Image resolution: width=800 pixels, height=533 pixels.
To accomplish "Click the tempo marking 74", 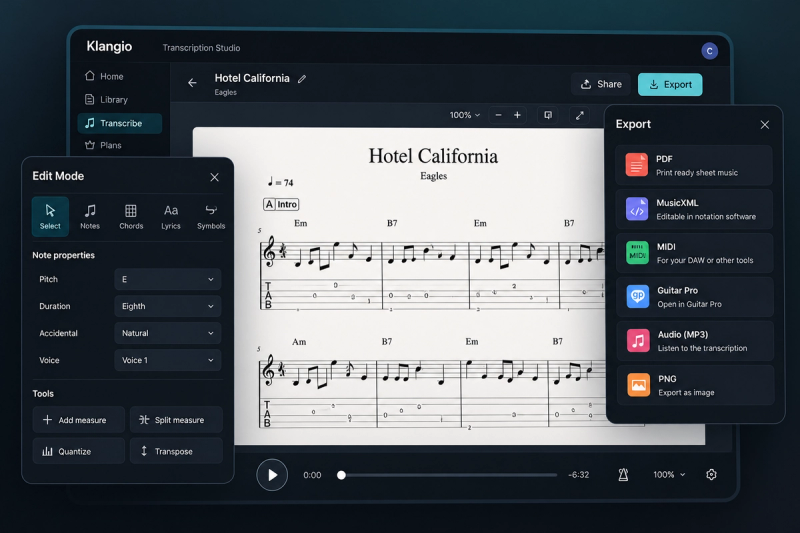I will click(x=281, y=182).
